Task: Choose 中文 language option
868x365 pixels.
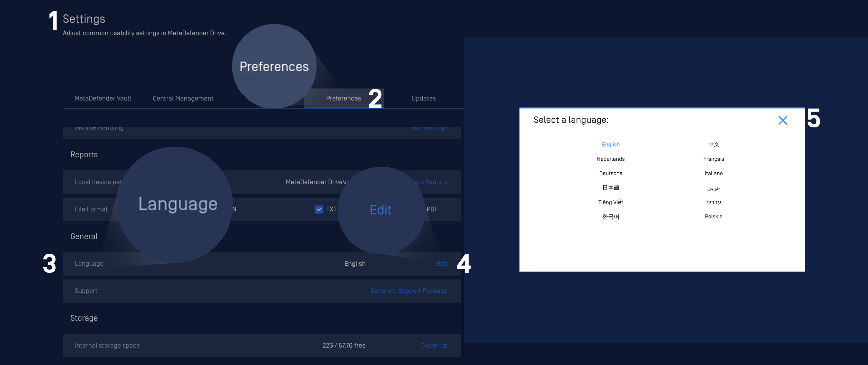Action: [713, 144]
